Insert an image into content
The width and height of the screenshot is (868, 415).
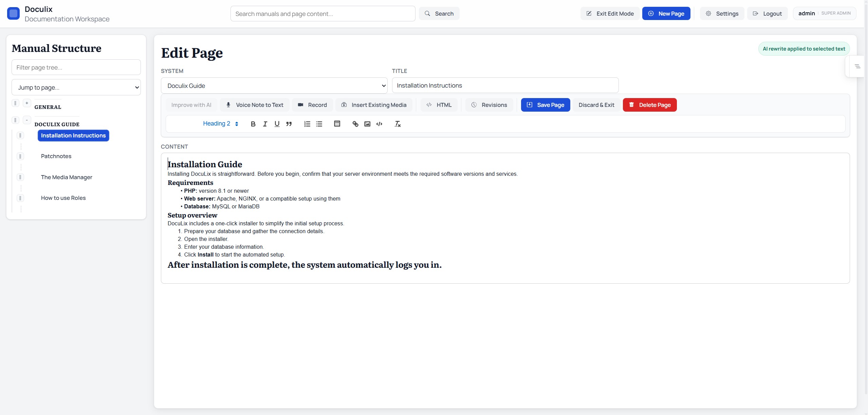[367, 124]
